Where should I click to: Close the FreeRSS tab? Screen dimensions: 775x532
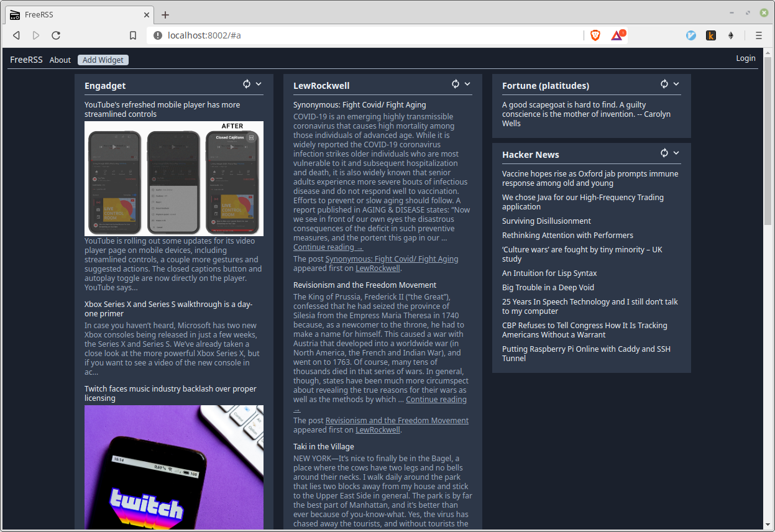coord(147,15)
